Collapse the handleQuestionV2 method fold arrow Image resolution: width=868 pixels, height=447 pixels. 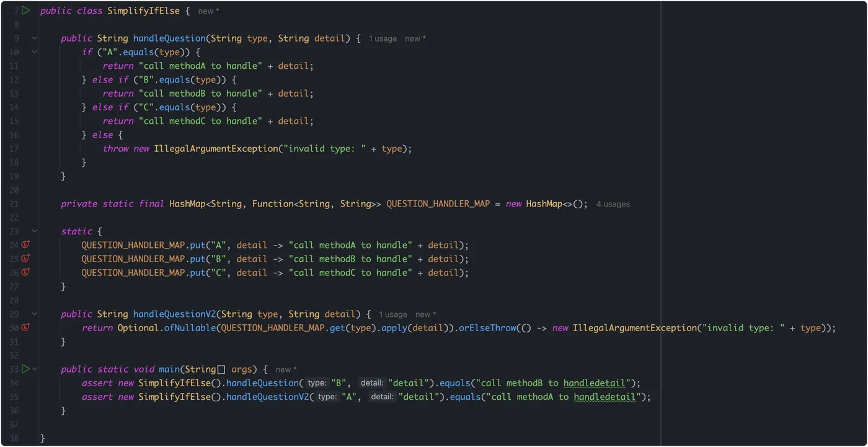[35, 314]
